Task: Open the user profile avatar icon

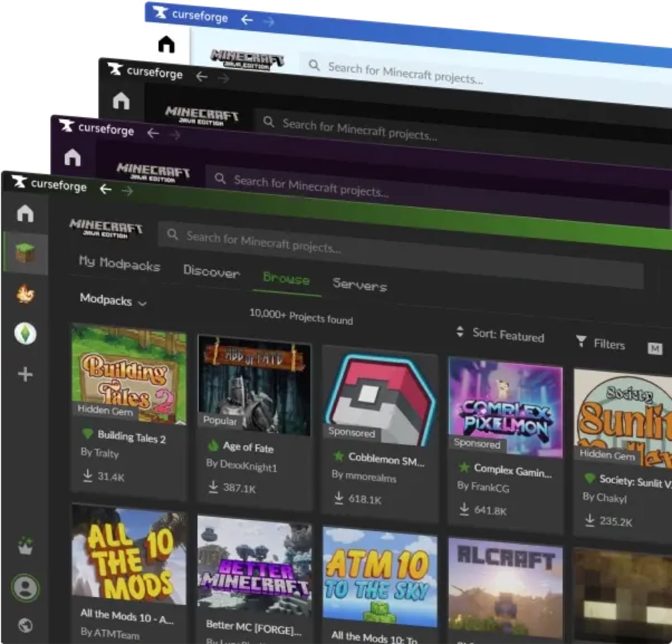Action: point(25,588)
